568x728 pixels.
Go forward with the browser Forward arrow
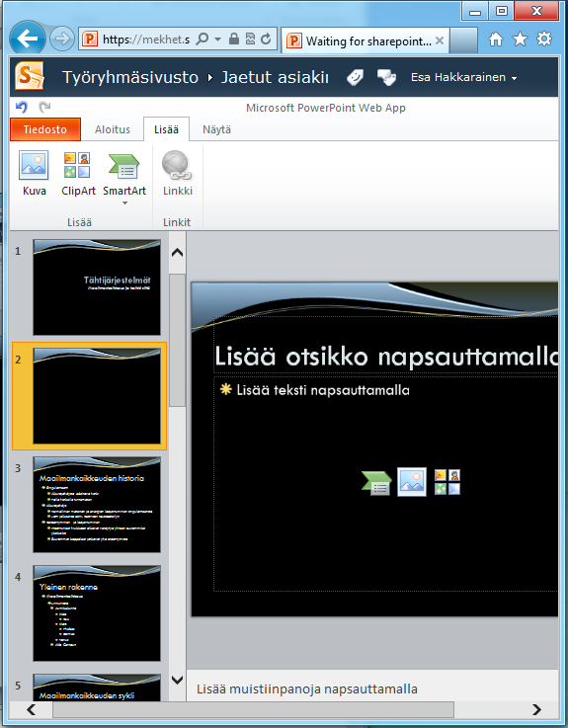[62, 39]
